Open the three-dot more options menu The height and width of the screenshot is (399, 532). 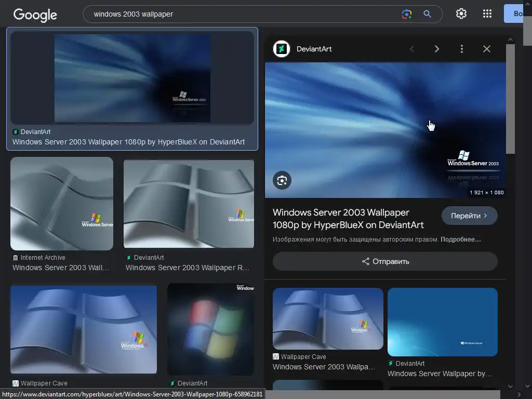point(461,49)
